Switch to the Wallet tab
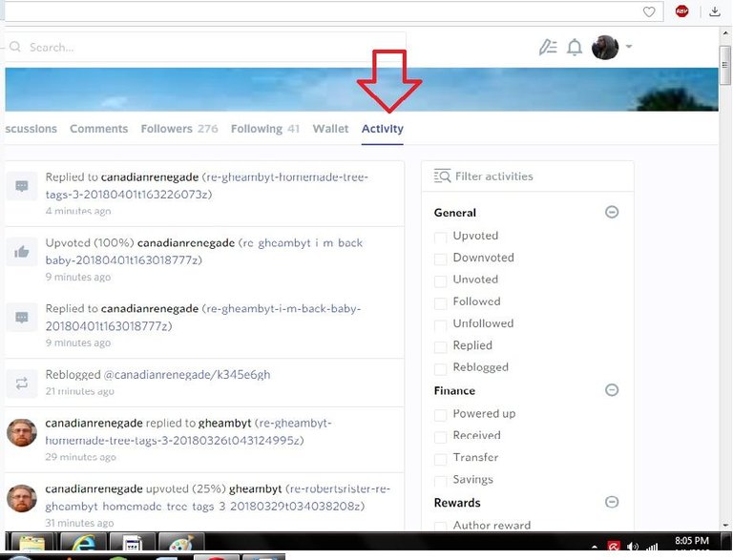This screenshot has width=733, height=560. [330, 129]
